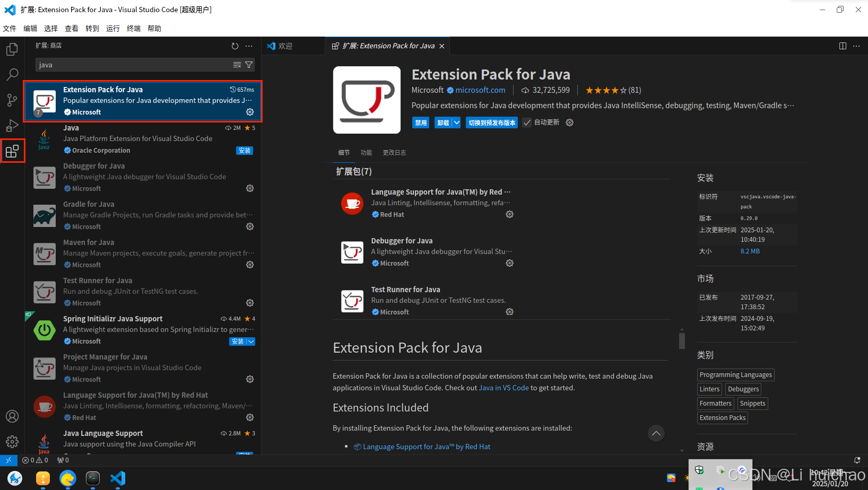Open the Edit menu
Screen dimensions: 868x490
pyautogui.click(x=30, y=29)
